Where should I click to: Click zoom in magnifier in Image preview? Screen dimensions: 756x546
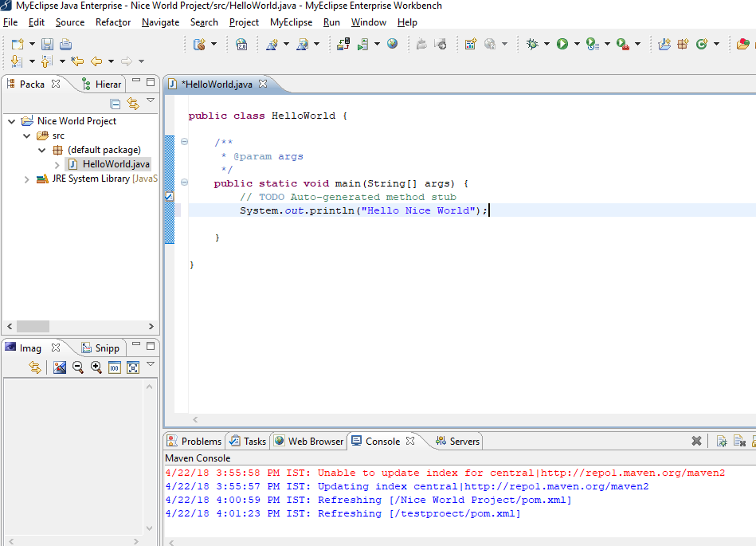96,367
